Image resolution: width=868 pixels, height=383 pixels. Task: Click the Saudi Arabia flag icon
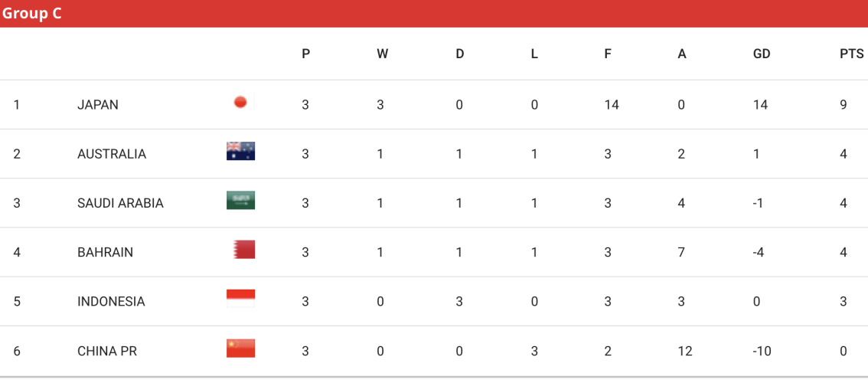pos(241,201)
